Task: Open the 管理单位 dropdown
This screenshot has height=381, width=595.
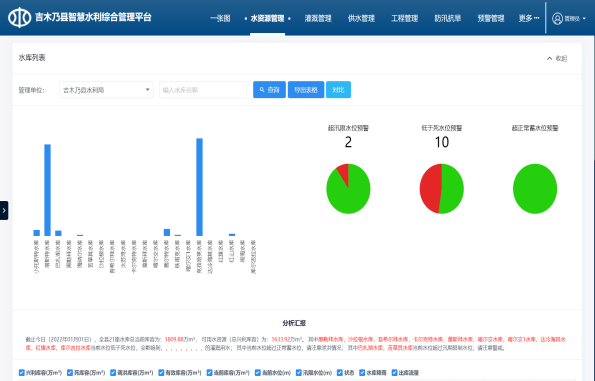Action: click(106, 90)
